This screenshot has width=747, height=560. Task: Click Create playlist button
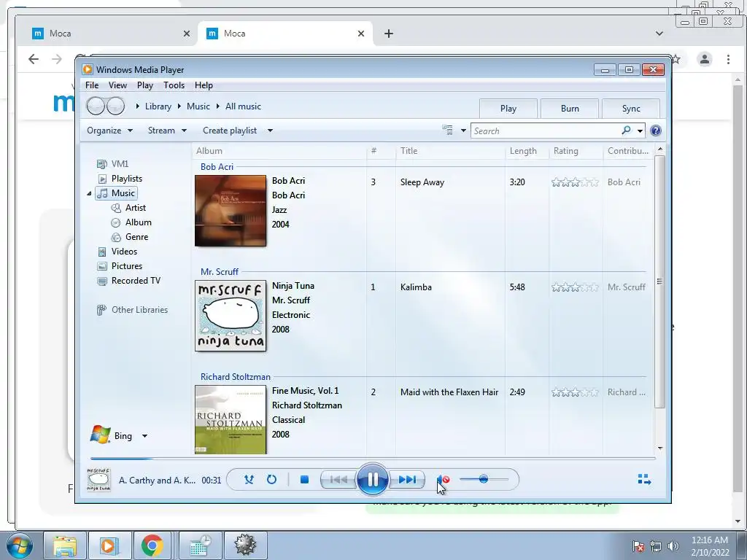point(230,131)
